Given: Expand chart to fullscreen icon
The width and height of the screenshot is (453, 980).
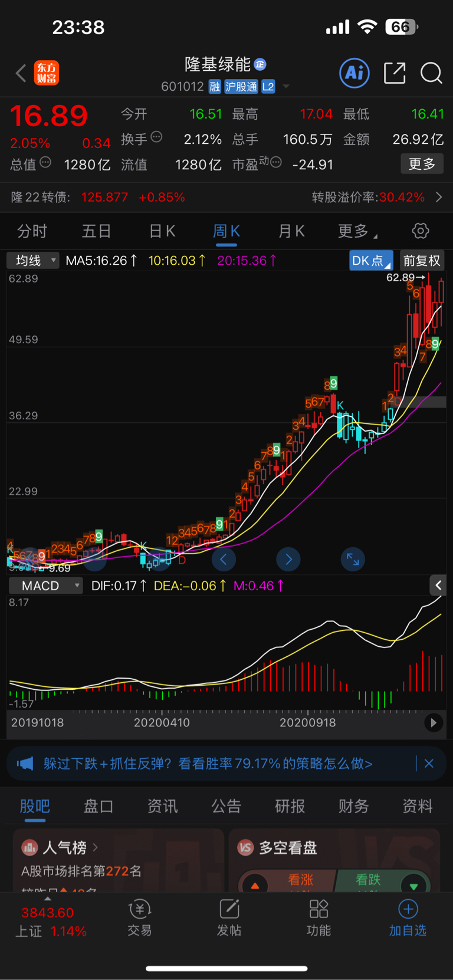Looking at the screenshot, I should (353, 559).
